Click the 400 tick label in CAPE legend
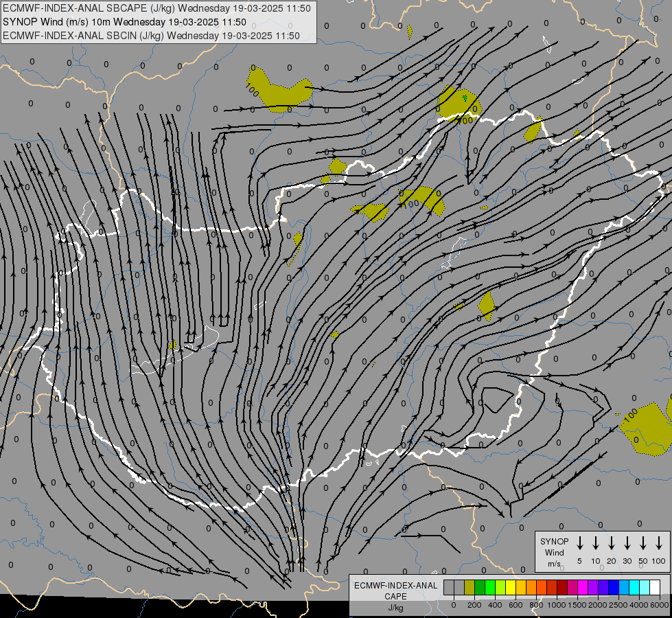This screenshot has width=672, height=618. [495, 605]
